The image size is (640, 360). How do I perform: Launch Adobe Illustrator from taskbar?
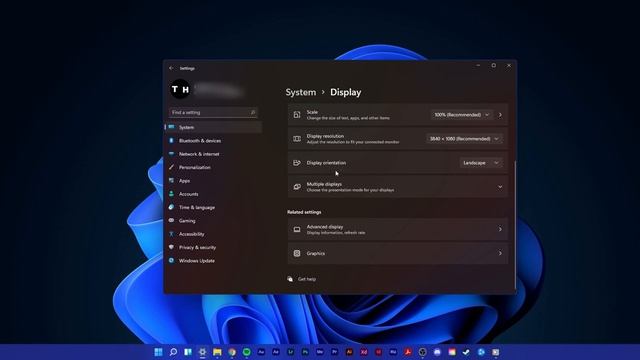click(349, 352)
